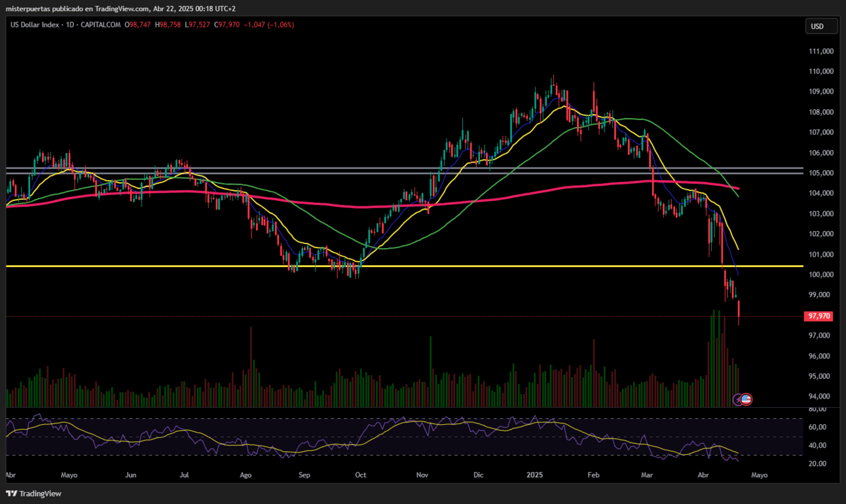Click the change value −1,047 (−1,06%)
Image resolution: width=846 pixels, height=504 pixels.
pyautogui.click(x=269, y=25)
